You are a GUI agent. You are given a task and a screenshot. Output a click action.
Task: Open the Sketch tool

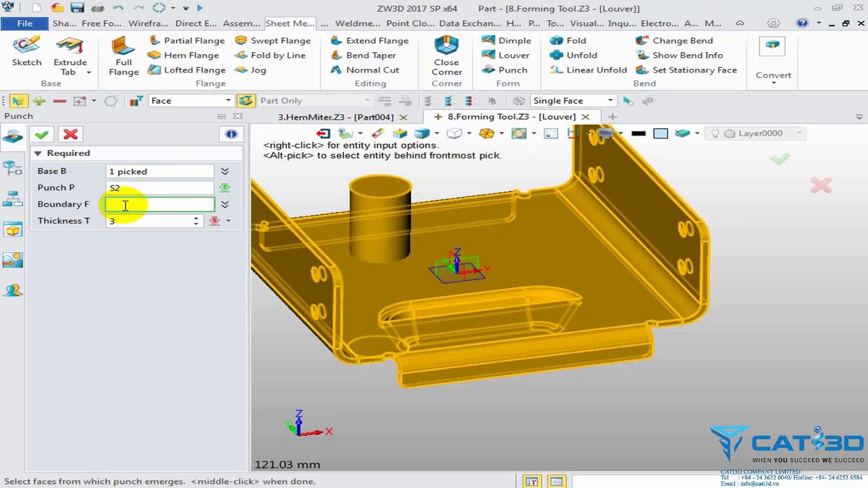coord(26,52)
